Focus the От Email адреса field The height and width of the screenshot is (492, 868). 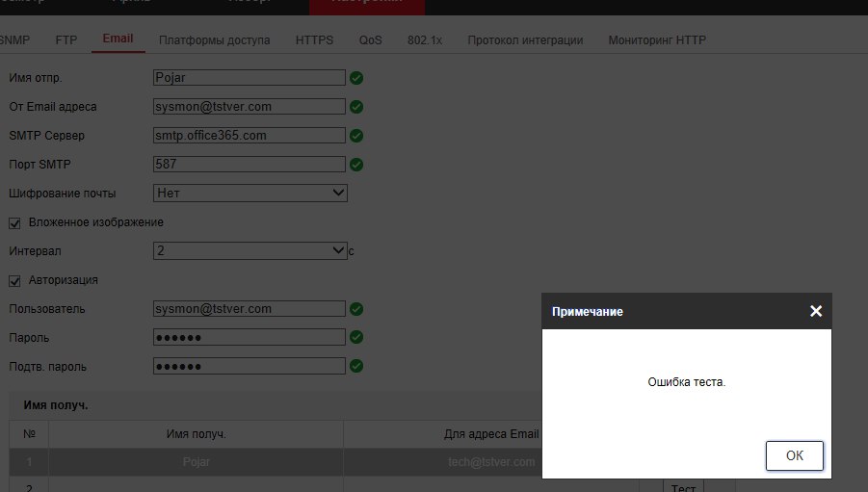coord(250,106)
